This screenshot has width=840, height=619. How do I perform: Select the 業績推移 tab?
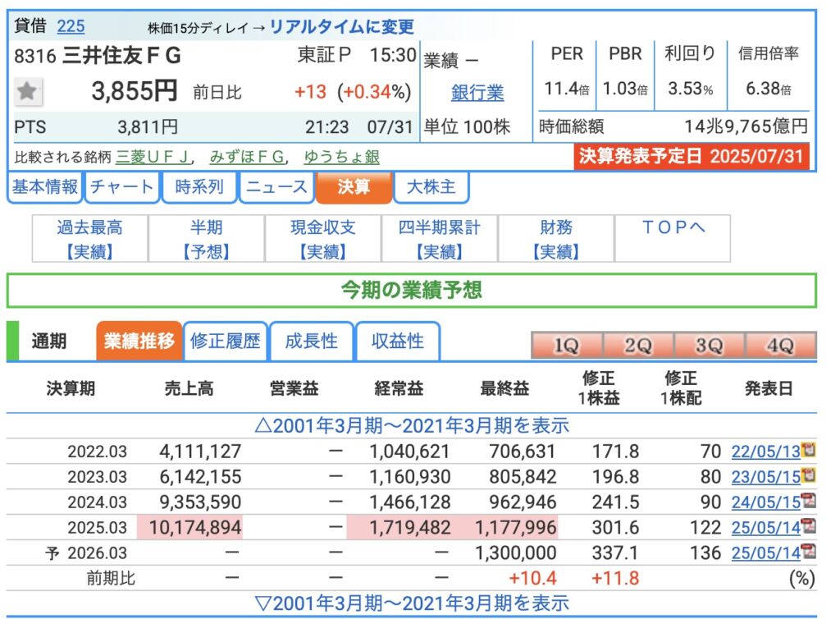[x=139, y=341]
